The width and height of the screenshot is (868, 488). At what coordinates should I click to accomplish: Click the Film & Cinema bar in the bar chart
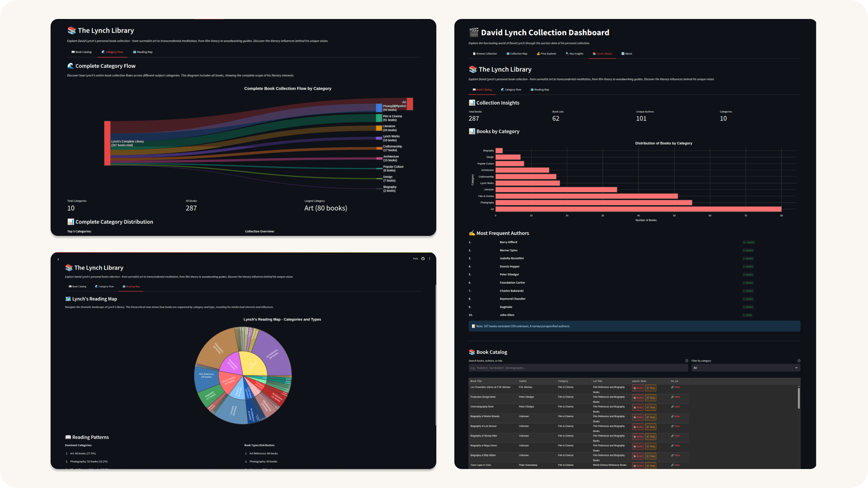(586, 196)
